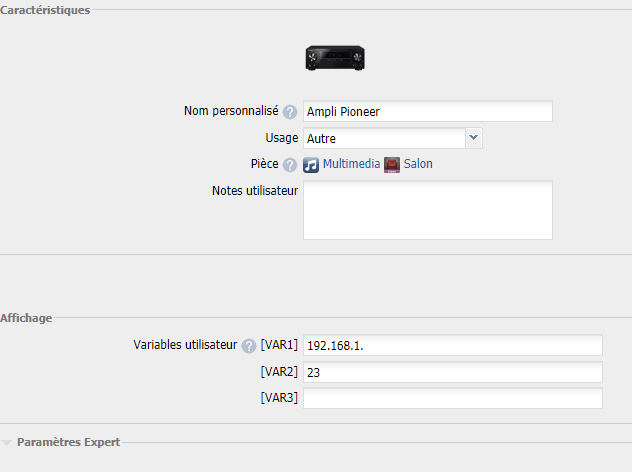Click the Affichage section heading
This screenshot has width=632, height=472.
26,318
